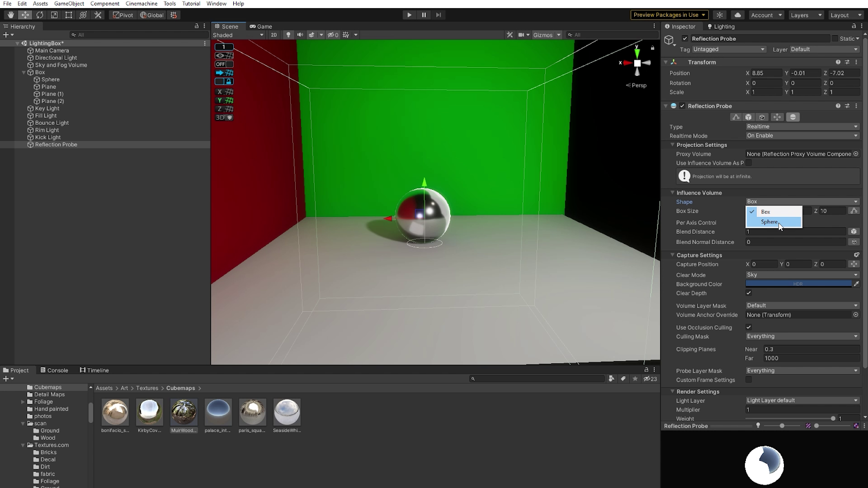Screen dimensions: 868x488
Task: Select the MuirWood cubemap thumbnail
Action: click(x=183, y=411)
